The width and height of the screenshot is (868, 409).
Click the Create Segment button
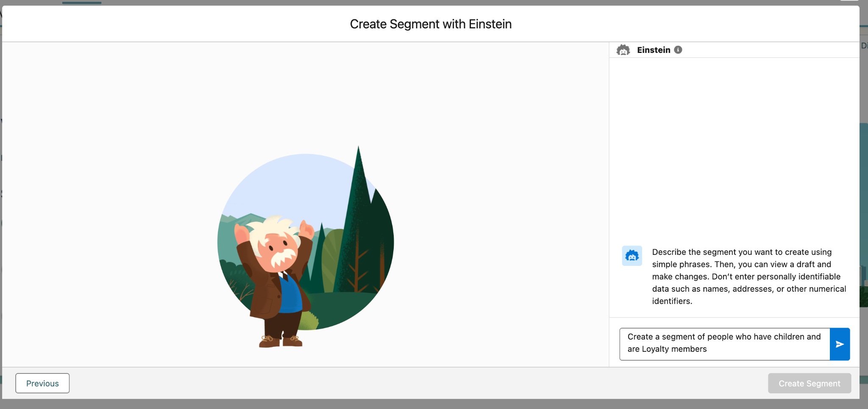pyautogui.click(x=810, y=383)
